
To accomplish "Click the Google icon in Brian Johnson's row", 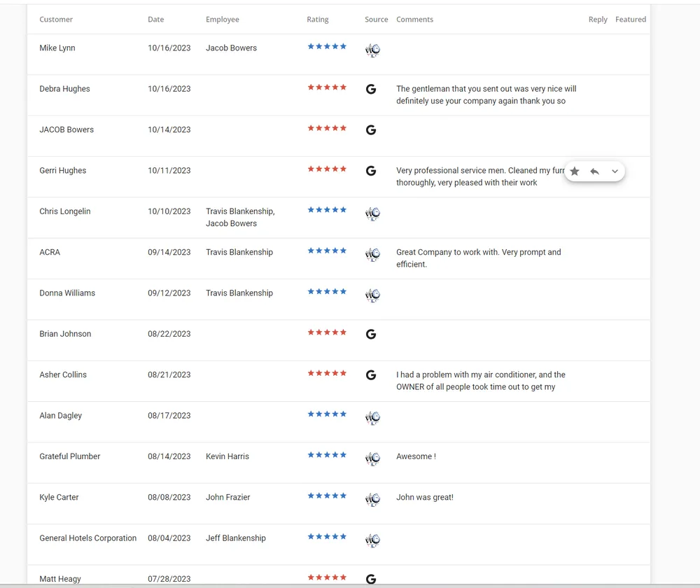I will tap(371, 335).
